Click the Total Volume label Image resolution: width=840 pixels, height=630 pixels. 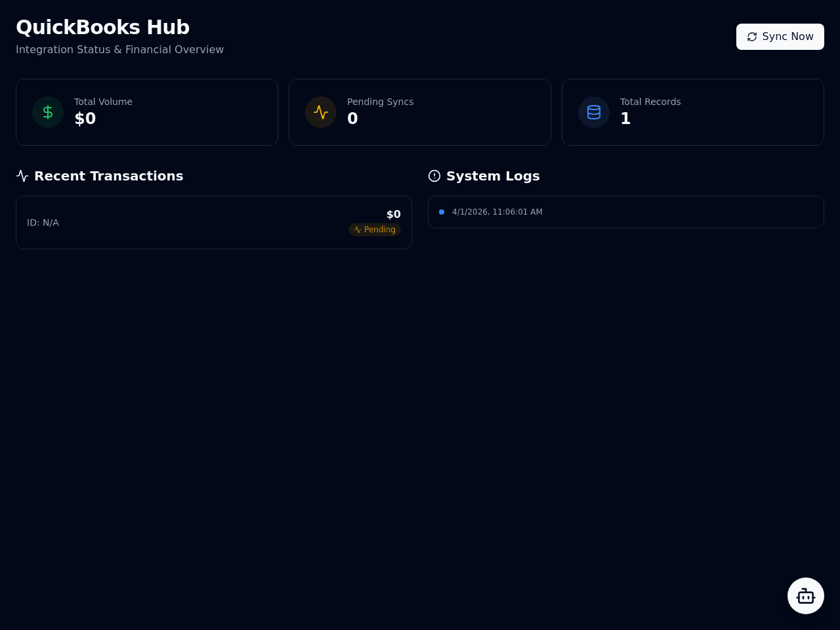coord(103,102)
